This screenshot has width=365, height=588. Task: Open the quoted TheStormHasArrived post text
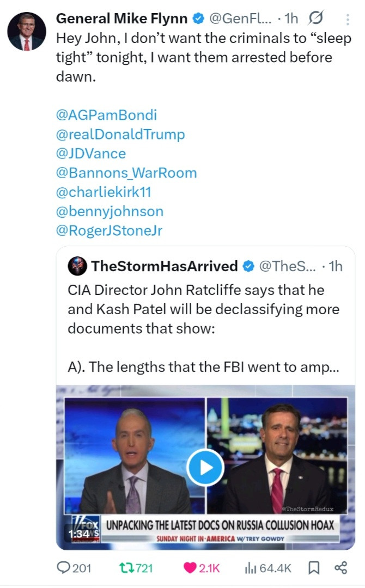tap(203, 328)
